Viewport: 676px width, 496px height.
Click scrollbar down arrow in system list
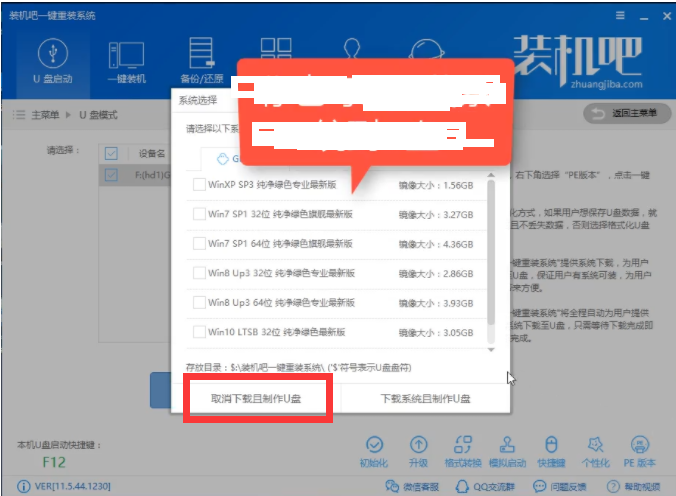491,350
